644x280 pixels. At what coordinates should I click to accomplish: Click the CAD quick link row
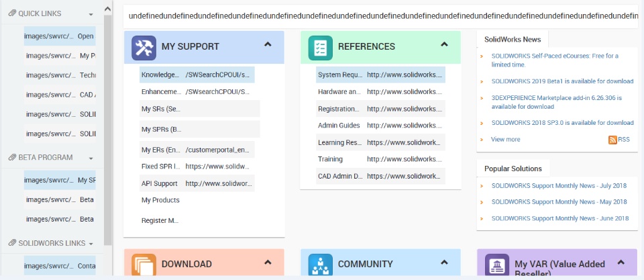60,95
